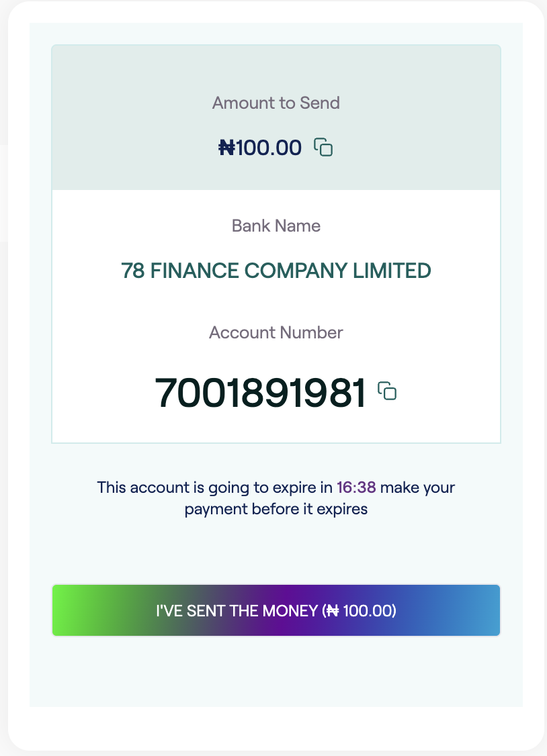Click the ₦100.00 amount value
Viewport: 547px width, 756px height.
(261, 147)
